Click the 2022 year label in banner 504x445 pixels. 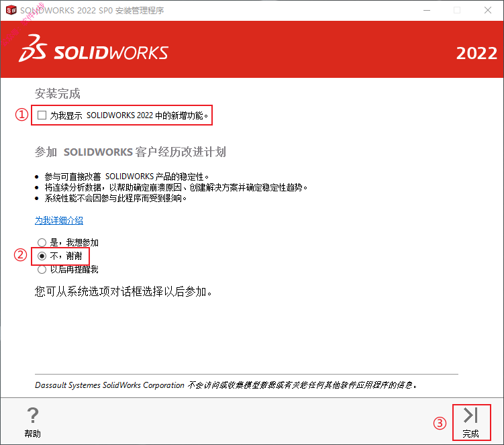[476, 53]
